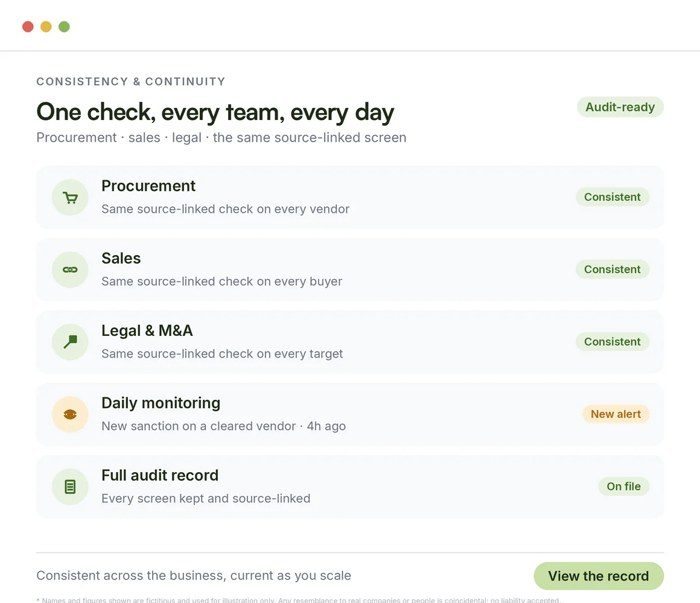This screenshot has width=700, height=603.
Task: Click 'Every screen kept and source-linked' text
Action: coord(206,498)
